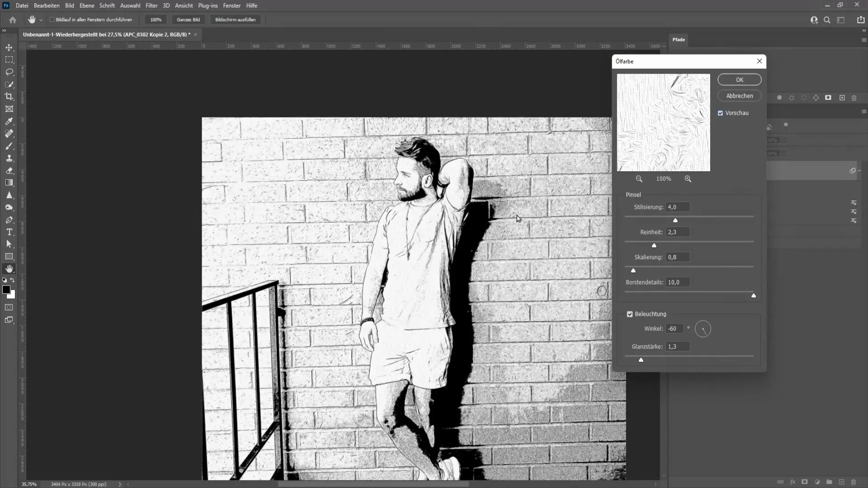The height and width of the screenshot is (488, 868).
Task: Swap foreground and background colors
Action: [13, 280]
